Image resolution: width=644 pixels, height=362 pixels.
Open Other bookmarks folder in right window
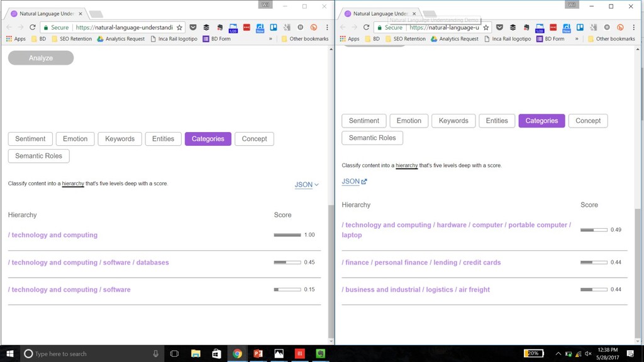coord(611,39)
